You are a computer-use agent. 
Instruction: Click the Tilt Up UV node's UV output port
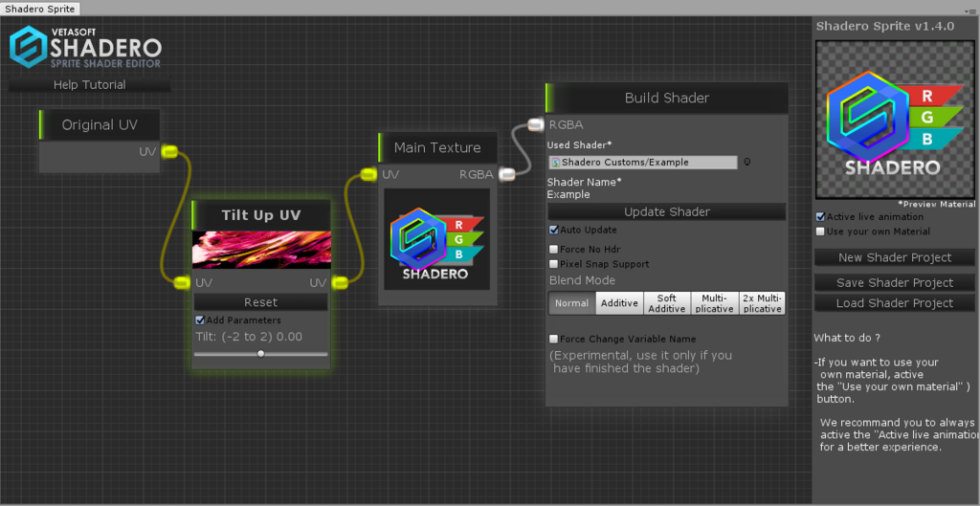(x=340, y=283)
